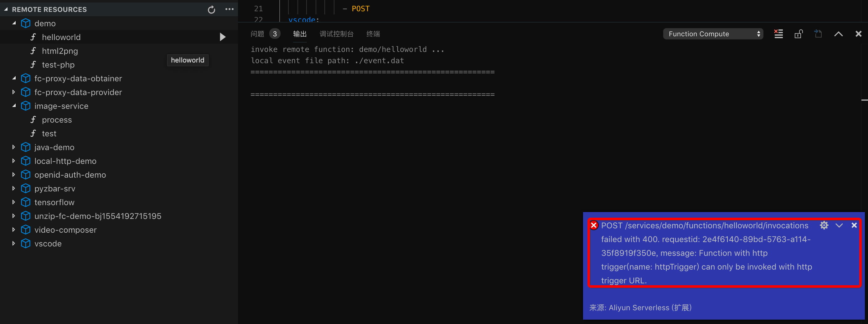
Task: Expand the java-demo service
Action: coord(13,147)
